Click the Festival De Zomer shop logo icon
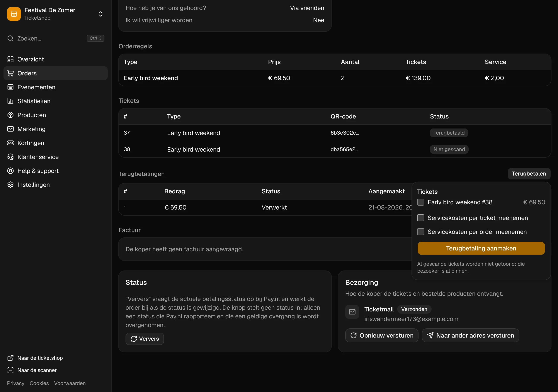 [14, 14]
